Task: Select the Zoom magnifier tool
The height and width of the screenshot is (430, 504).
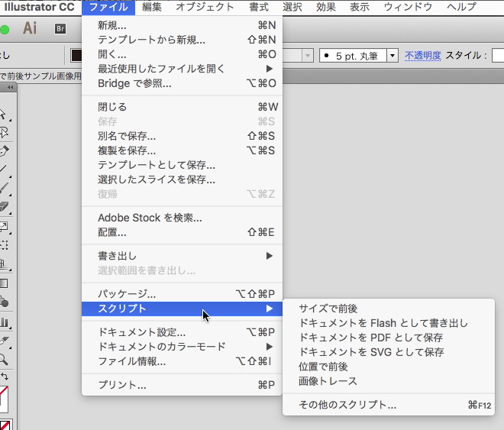Action: coord(4,359)
